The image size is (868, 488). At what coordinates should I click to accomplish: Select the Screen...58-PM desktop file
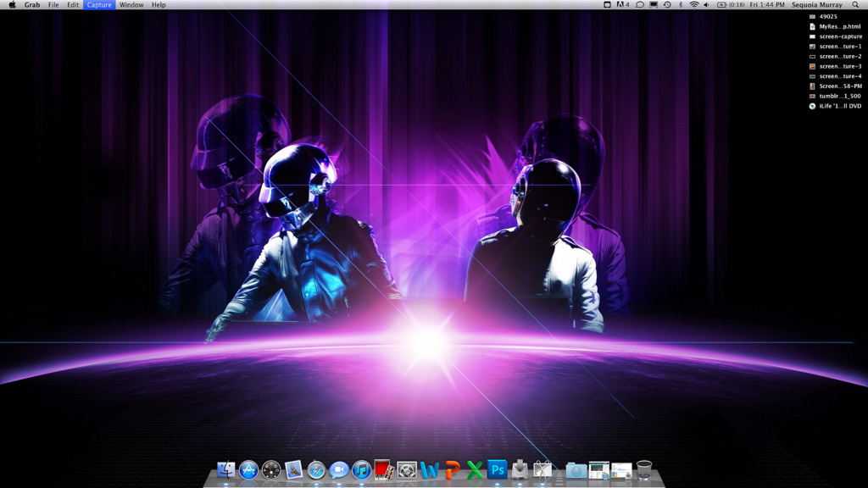point(835,86)
